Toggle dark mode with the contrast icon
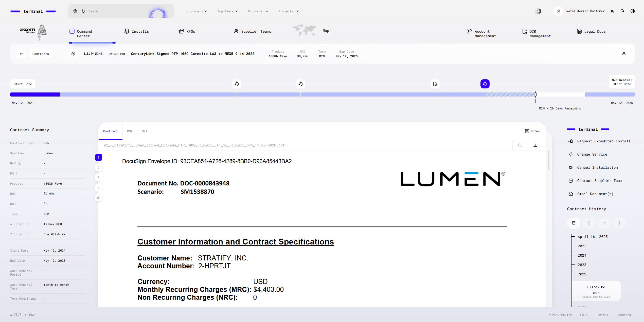Image resolution: width=644 pixels, height=322 pixels. (633, 11)
